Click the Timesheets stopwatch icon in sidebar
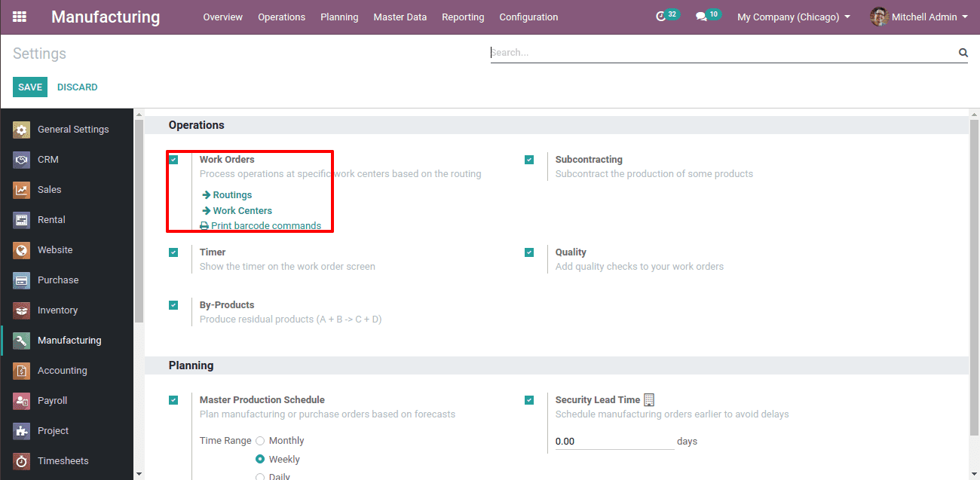 [x=22, y=461]
